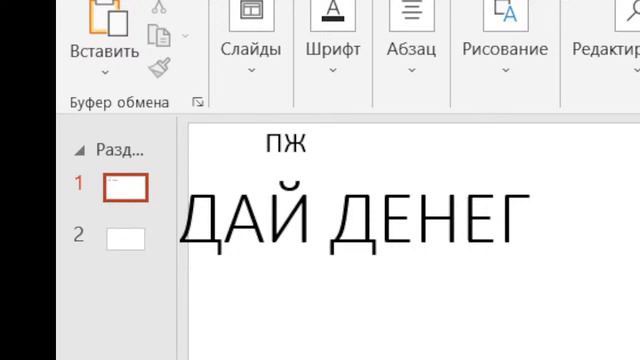This screenshot has width=640, height=360.
Task: Collapse the Разд... section triangle
Action: [80, 151]
